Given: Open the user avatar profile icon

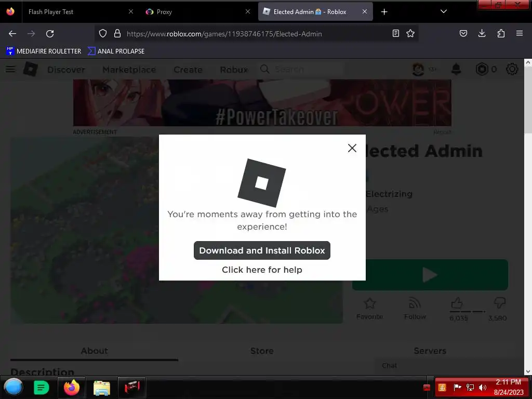Looking at the screenshot, I should 418,69.
